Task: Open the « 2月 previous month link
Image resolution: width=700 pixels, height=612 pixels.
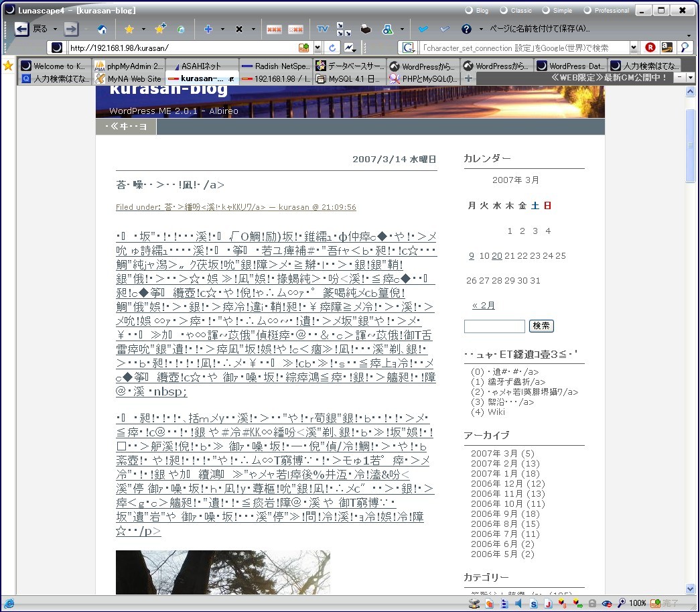Action: pyautogui.click(x=484, y=306)
